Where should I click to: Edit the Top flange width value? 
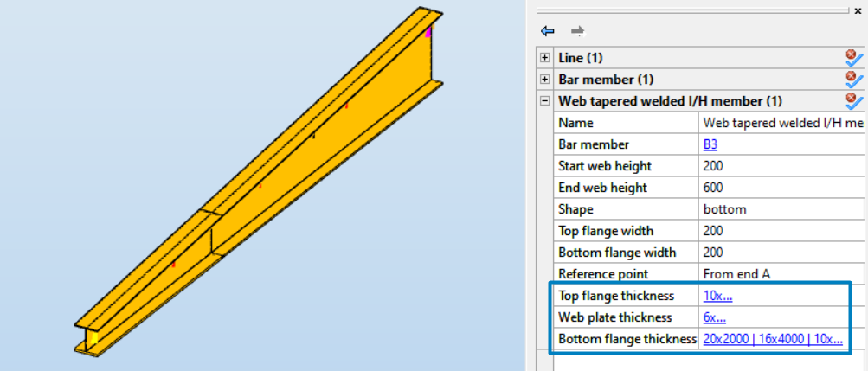coord(779,231)
